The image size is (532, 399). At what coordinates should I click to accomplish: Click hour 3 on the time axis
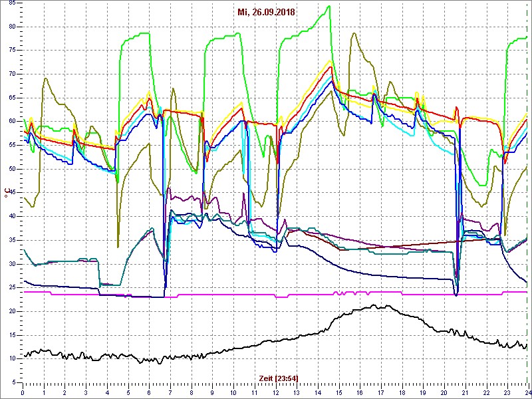86,392
